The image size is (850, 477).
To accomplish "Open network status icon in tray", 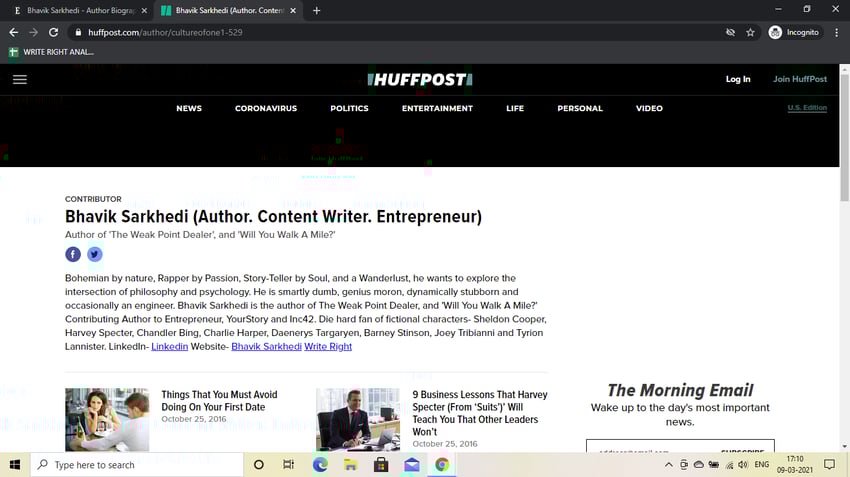I will click(729, 465).
